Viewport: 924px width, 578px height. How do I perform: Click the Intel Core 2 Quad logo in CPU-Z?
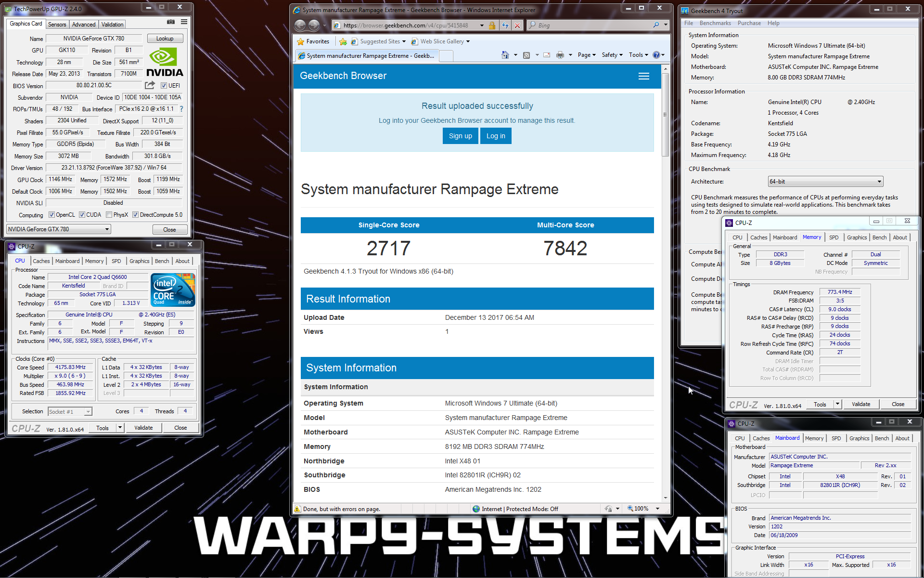click(x=173, y=289)
